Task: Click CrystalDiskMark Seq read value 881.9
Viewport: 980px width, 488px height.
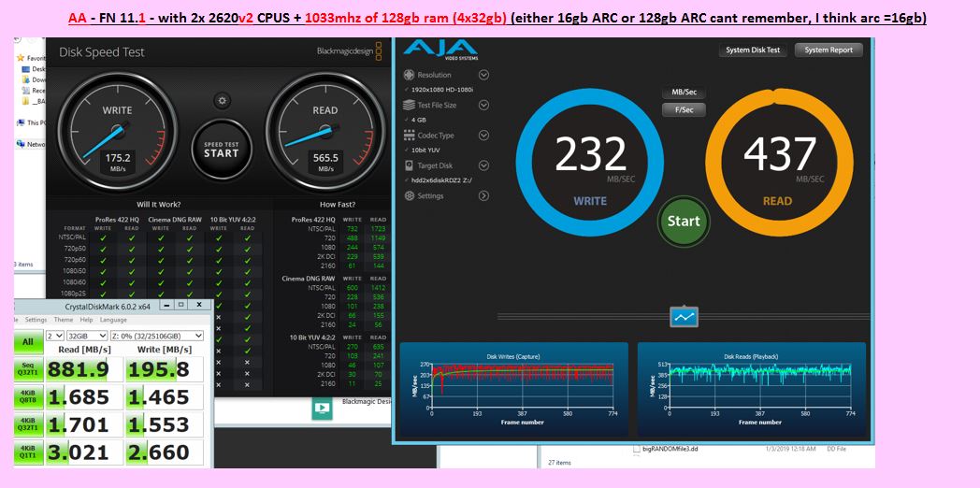Action: [84, 370]
